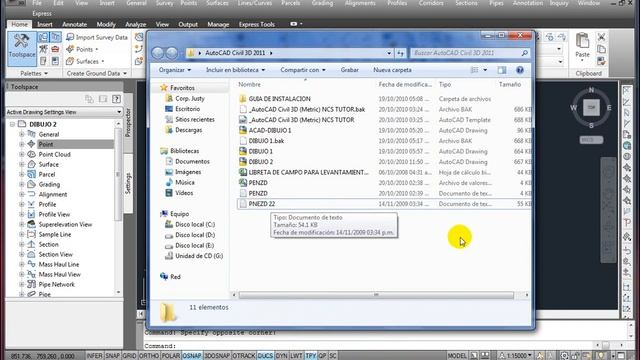Viewport: 640px width, 360px height.
Task: Sort files by Nombre column
Action: coord(249,84)
